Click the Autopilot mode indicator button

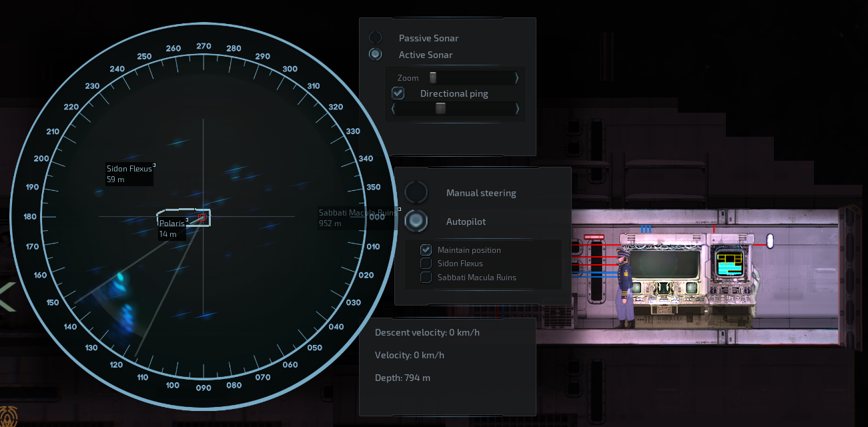[416, 221]
